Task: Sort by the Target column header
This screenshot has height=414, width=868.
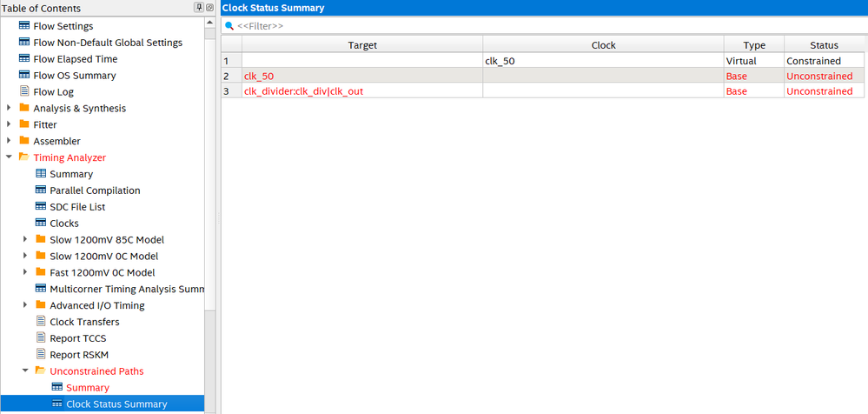Action: (x=362, y=45)
